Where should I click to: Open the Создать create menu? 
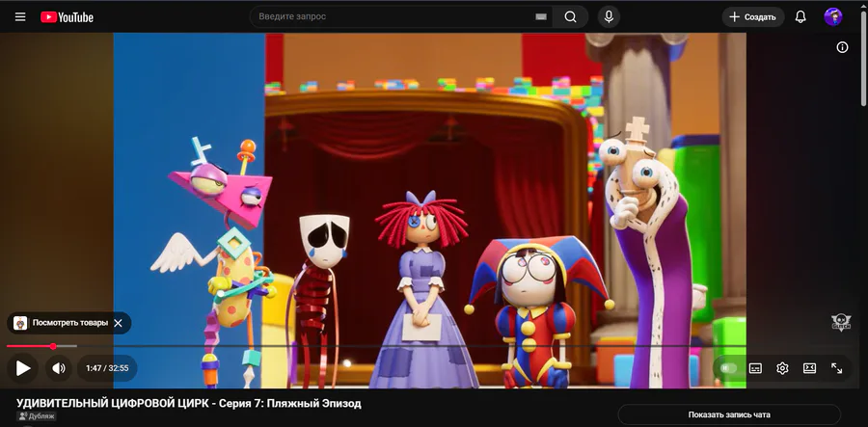click(x=753, y=17)
